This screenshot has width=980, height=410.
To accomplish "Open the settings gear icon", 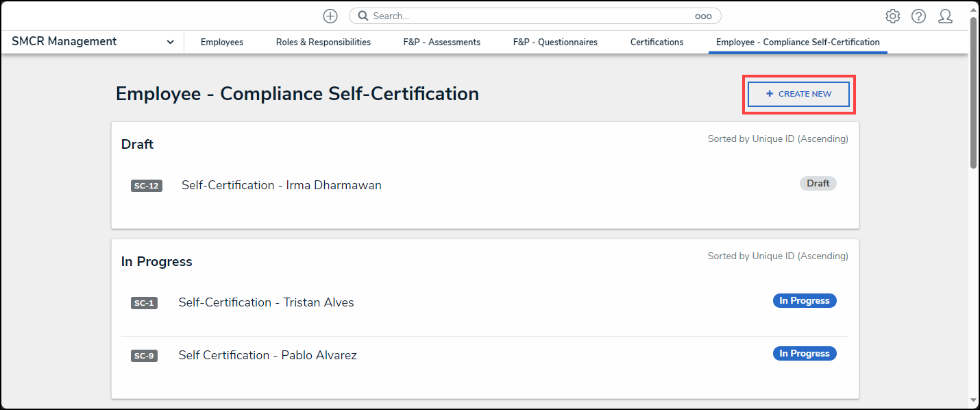I will tap(892, 16).
